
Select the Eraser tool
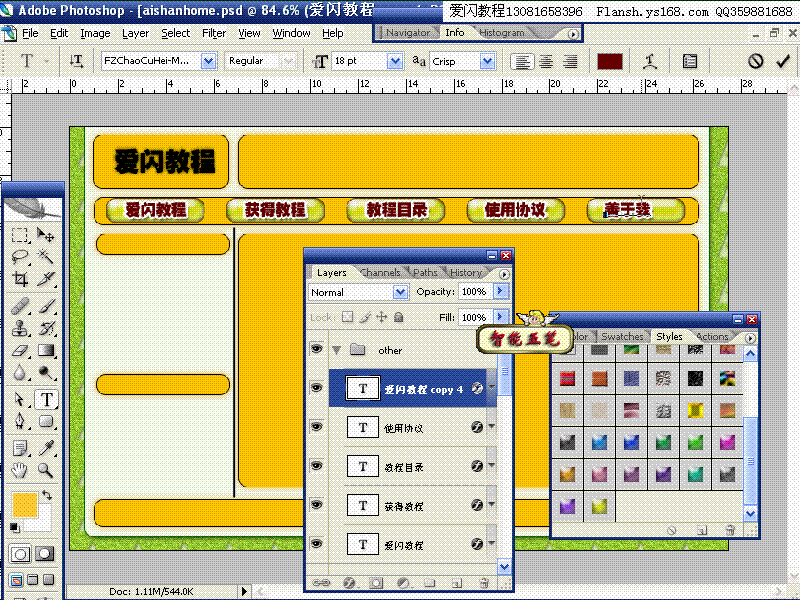(x=20, y=351)
